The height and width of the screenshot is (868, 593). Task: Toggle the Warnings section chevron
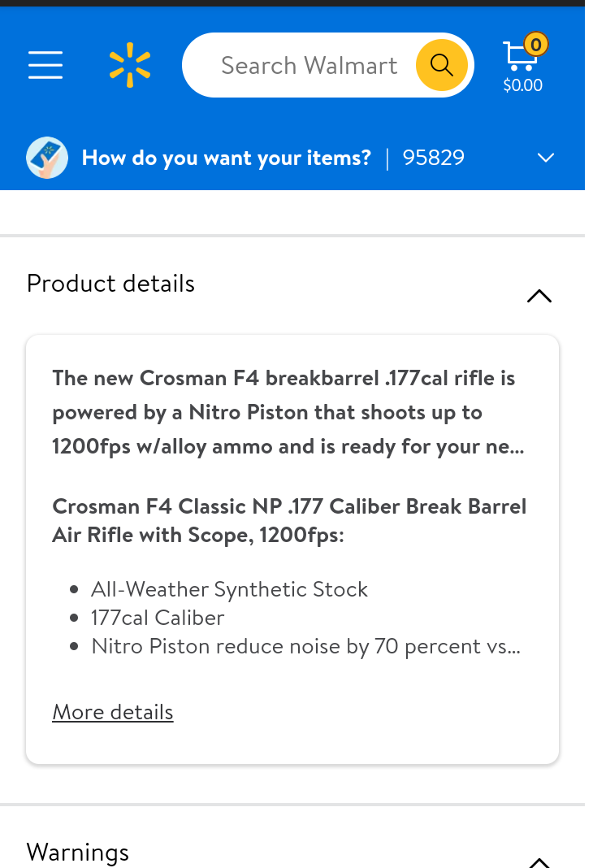pos(539,862)
